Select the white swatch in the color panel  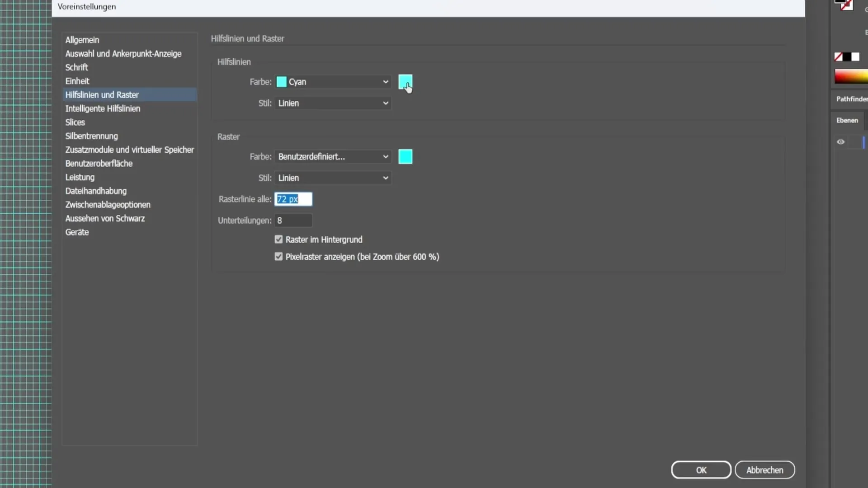855,57
